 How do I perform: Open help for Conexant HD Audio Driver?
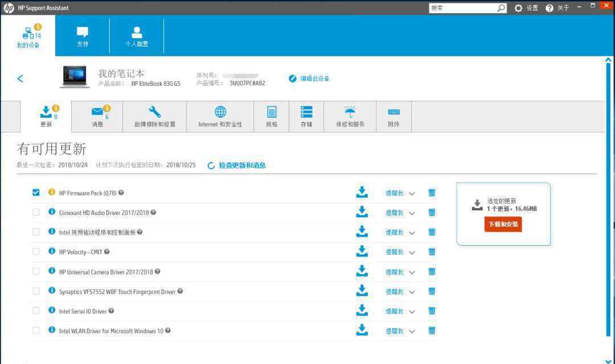pyautogui.click(x=153, y=212)
